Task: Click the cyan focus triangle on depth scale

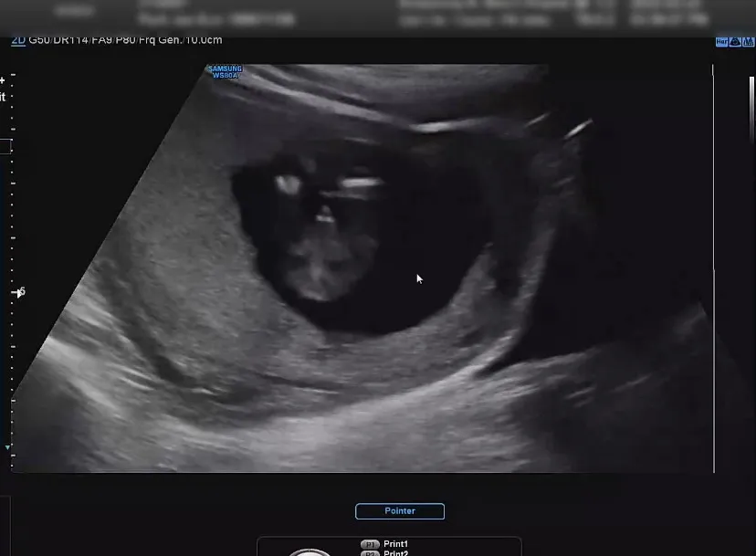Action: coord(7,447)
